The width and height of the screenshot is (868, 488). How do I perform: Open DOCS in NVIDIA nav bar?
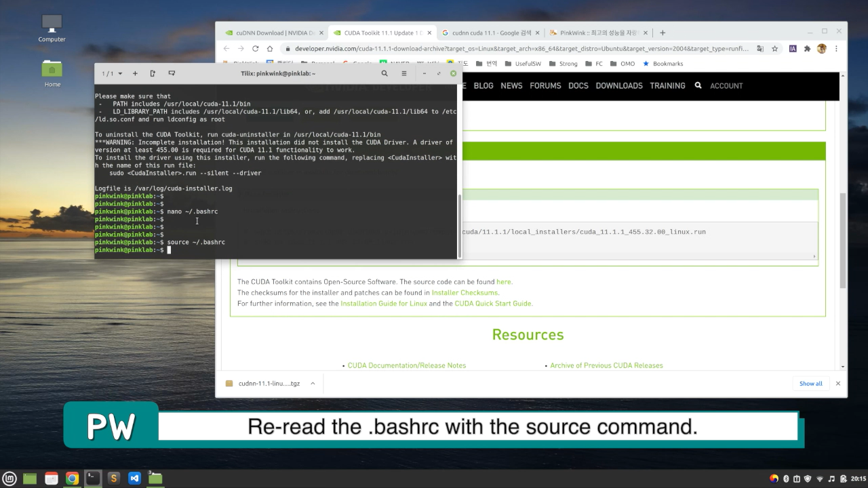(x=578, y=85)
